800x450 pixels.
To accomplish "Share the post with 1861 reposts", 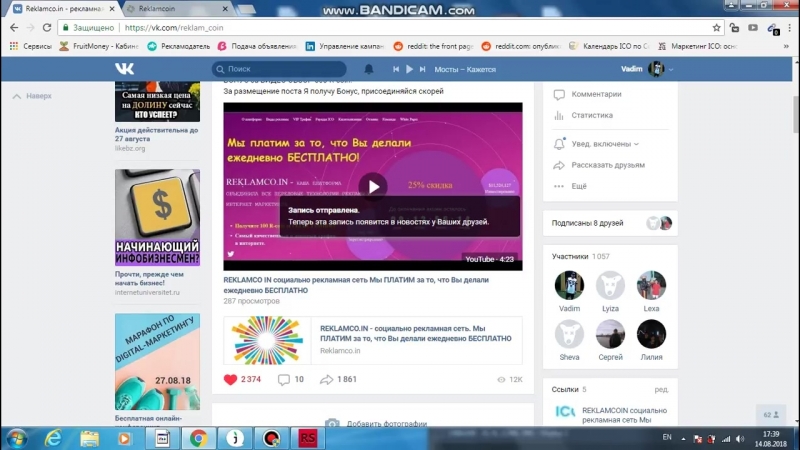I will [x=338, y=379].
